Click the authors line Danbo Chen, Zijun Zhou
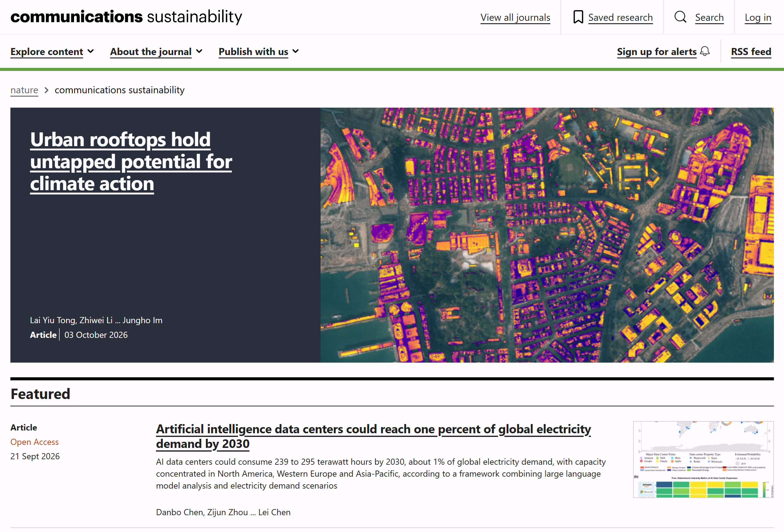This screenshot has height=532, width=784. tap(223, 512)
